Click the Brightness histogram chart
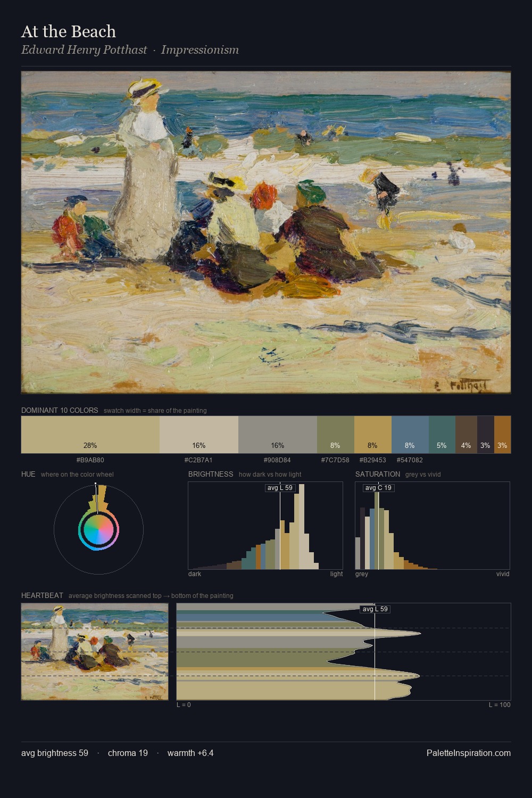 265,526
